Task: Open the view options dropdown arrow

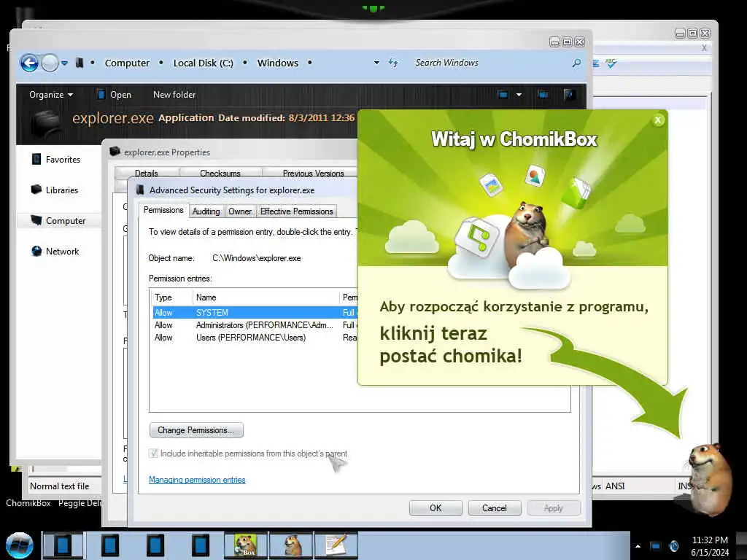Action: pyautogui.click(x=519, y=94)
